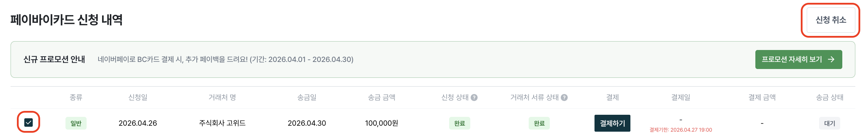The image size is (868, 138).
Task: Click the 결제일 column header
Action: [x=681, y=98]
